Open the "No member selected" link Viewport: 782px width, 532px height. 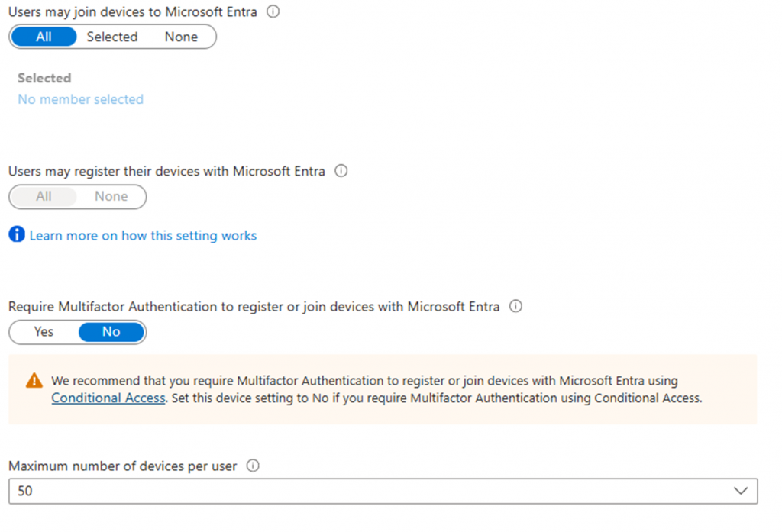80,99
